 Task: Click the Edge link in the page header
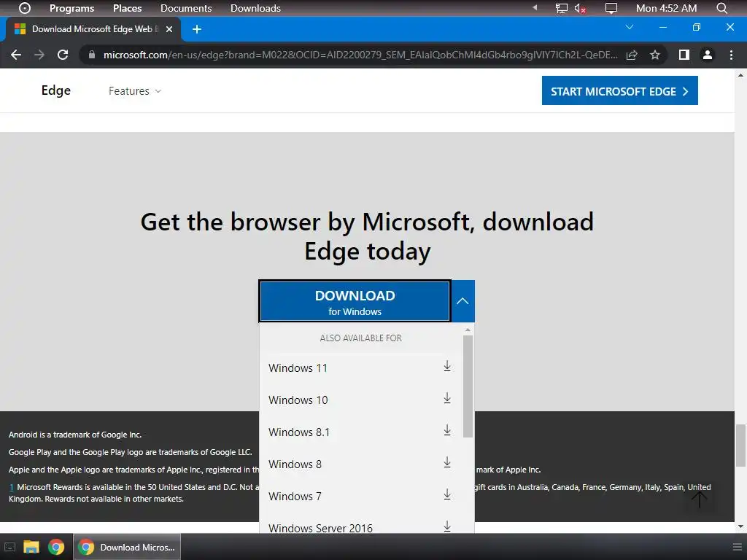tap(55, 90)
